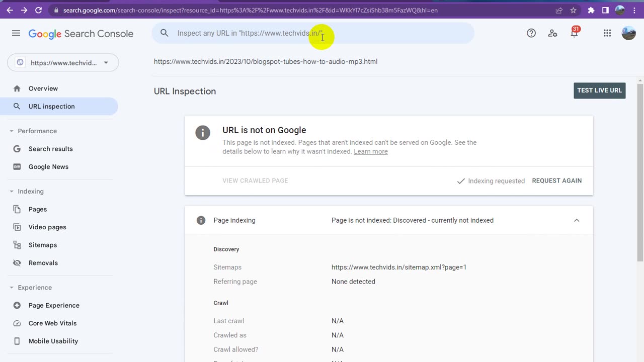Bookmark this page with the star icon
The image size is (644, 362).
click(573, 10)
